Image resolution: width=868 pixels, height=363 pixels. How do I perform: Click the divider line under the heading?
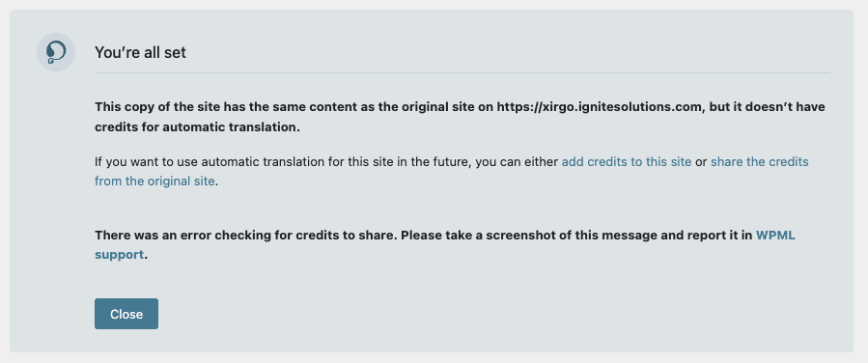click(x=462, y=72)
